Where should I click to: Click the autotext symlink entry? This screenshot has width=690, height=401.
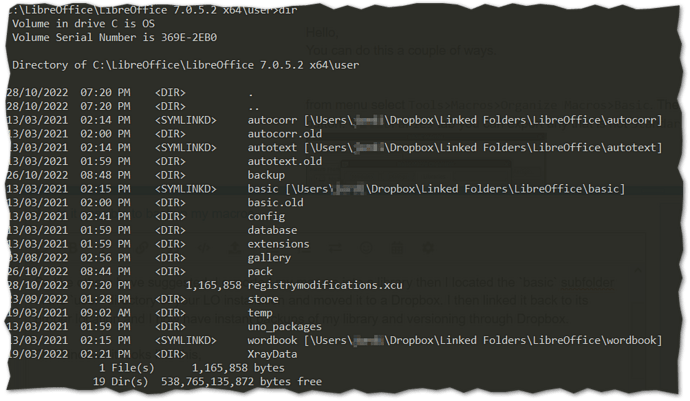point(272,147)
